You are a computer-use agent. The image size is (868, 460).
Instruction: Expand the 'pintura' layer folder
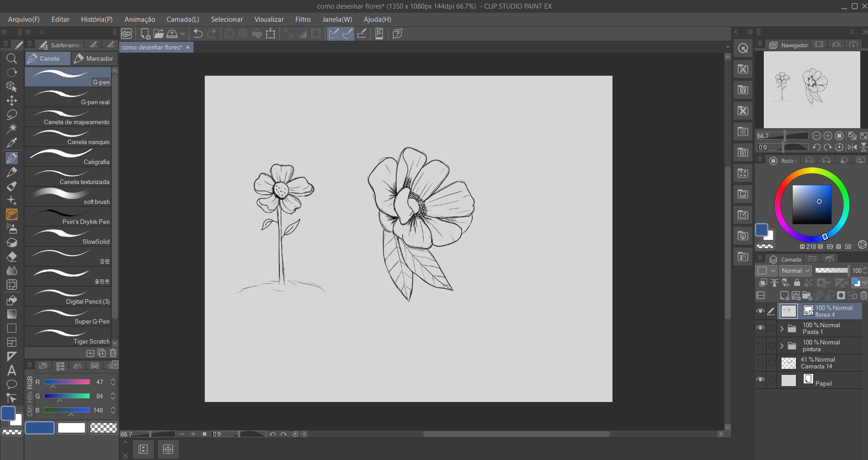(x=782, y=346)
